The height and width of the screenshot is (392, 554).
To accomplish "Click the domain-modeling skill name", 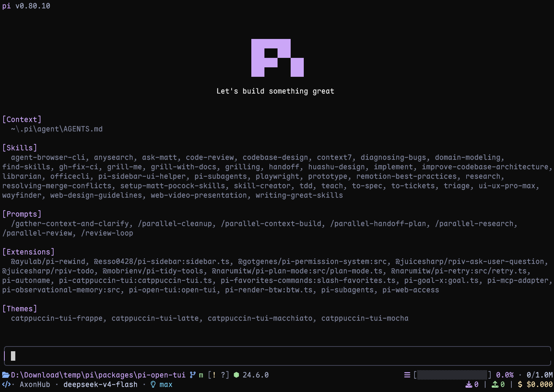I will [468, 157].
